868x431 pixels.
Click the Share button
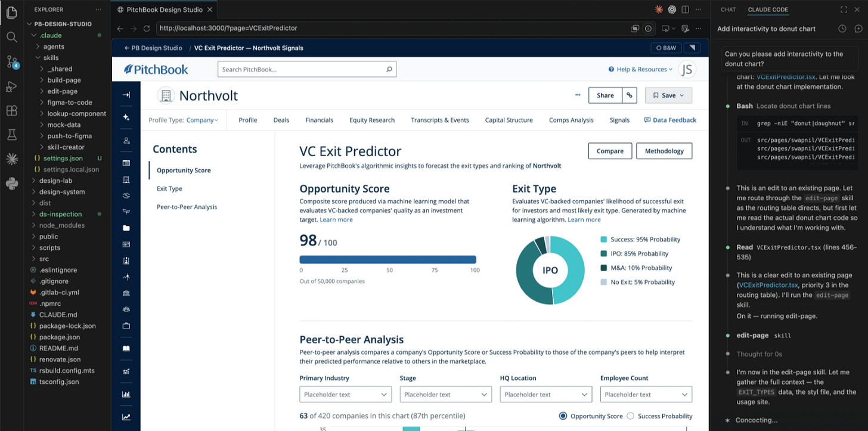click(605, 95)
